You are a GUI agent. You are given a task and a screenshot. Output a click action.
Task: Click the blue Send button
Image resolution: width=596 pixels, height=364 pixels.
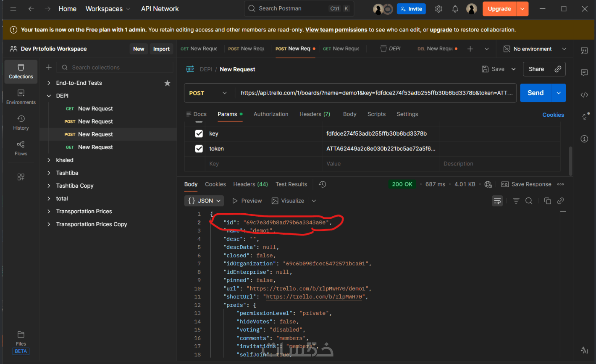535,93
